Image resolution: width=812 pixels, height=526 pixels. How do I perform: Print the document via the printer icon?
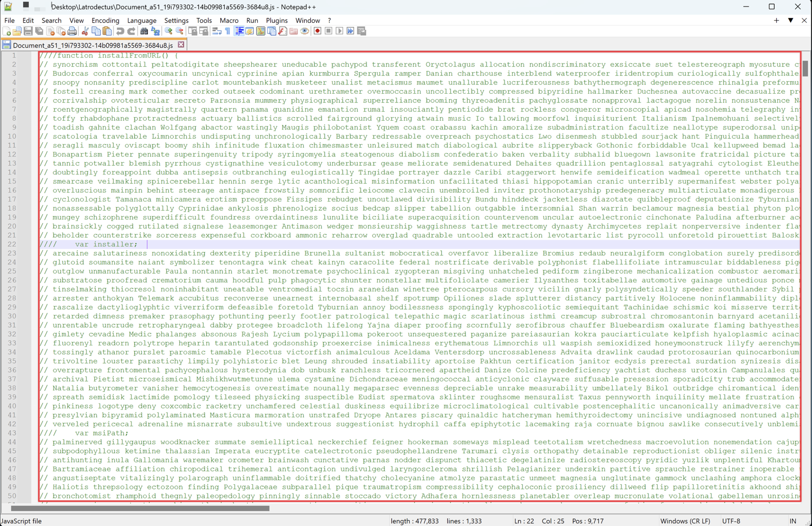pos(73,31)
